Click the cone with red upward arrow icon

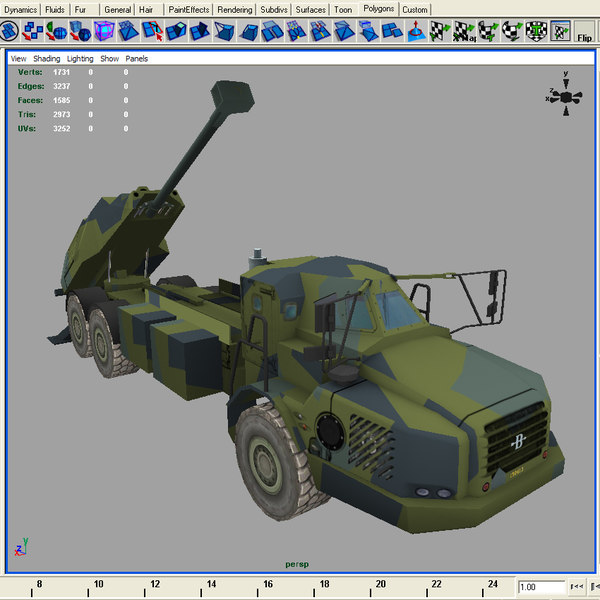[x=416, y=31]
